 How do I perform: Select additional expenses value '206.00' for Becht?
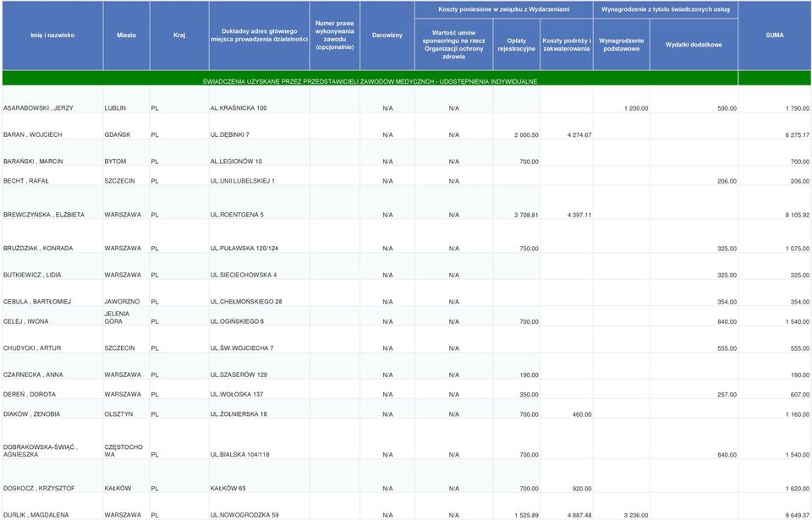pos(727,182)
